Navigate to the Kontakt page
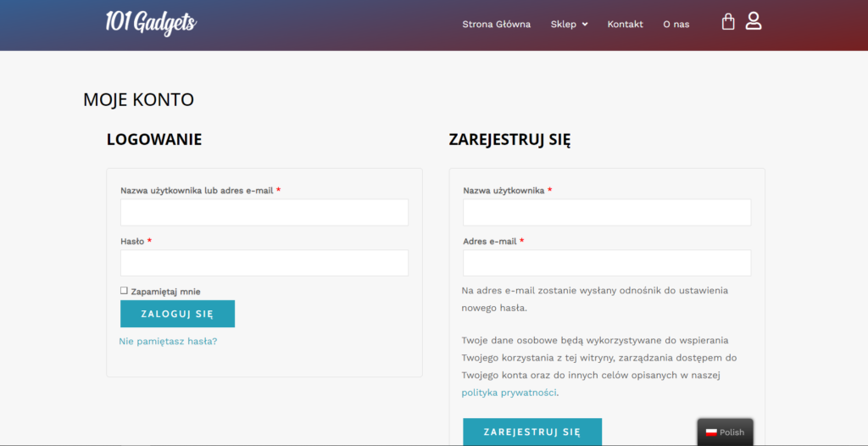The width and height of the screenshot is (868, 446). click(x=625, y=25)
